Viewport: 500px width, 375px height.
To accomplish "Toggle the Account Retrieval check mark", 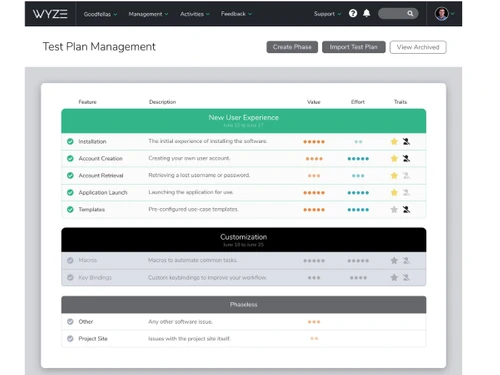I will point(70,175).
